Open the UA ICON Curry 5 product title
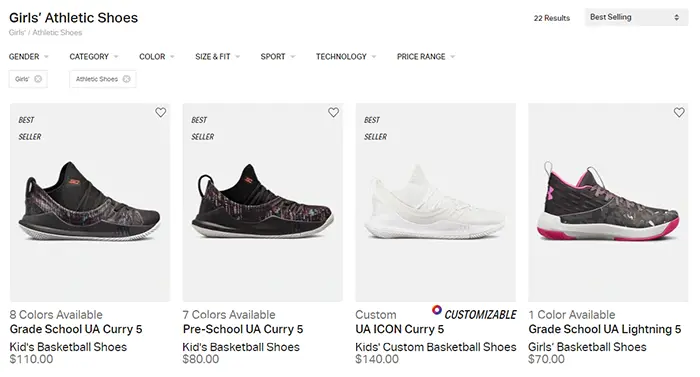 tap(400, 329)
